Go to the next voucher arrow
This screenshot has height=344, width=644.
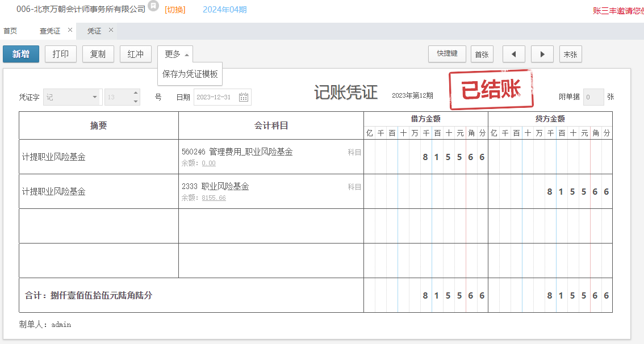point(542,54)
